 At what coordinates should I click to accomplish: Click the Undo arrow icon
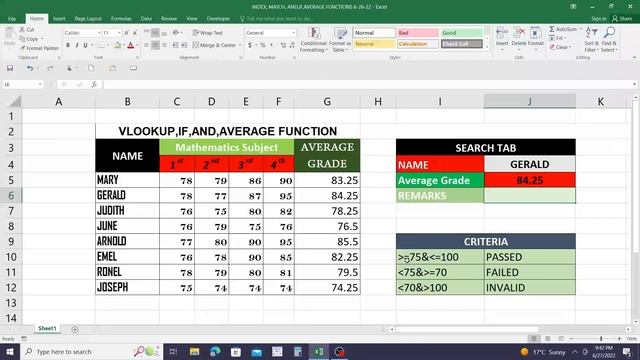click(30, 68)
